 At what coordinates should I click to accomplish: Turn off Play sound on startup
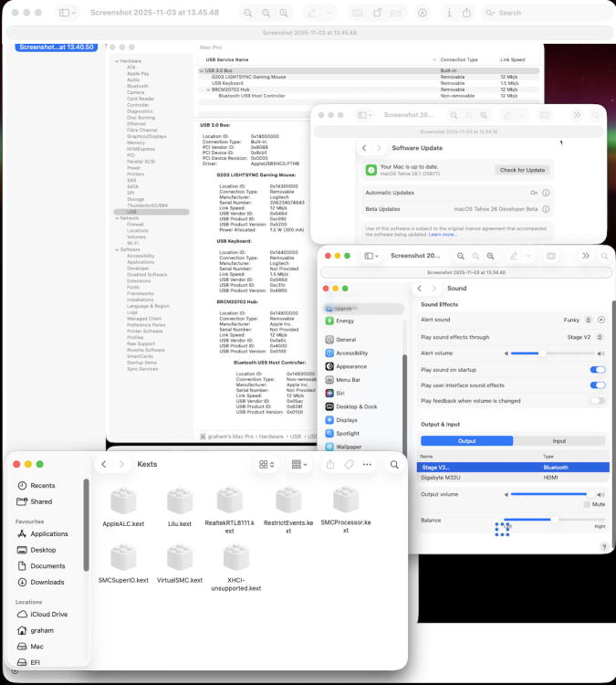click(x=598, y=370)
